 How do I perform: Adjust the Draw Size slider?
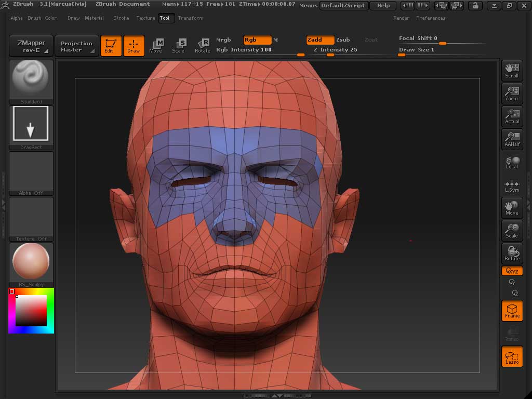click(442, 50)
